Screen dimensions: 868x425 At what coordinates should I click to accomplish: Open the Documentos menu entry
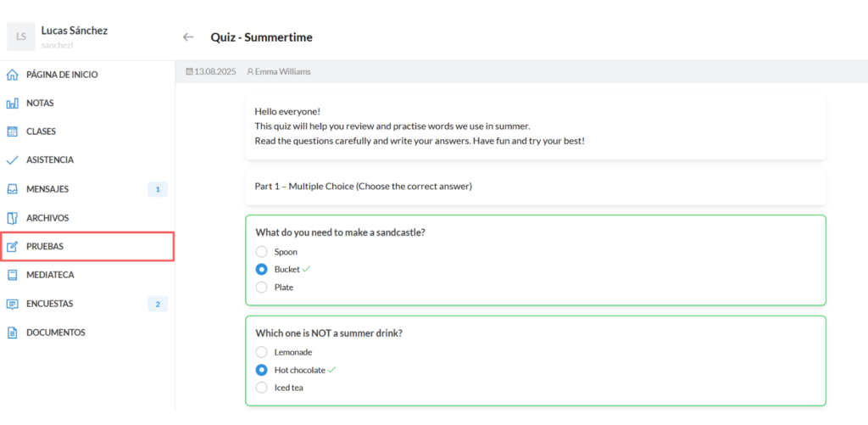55,333
